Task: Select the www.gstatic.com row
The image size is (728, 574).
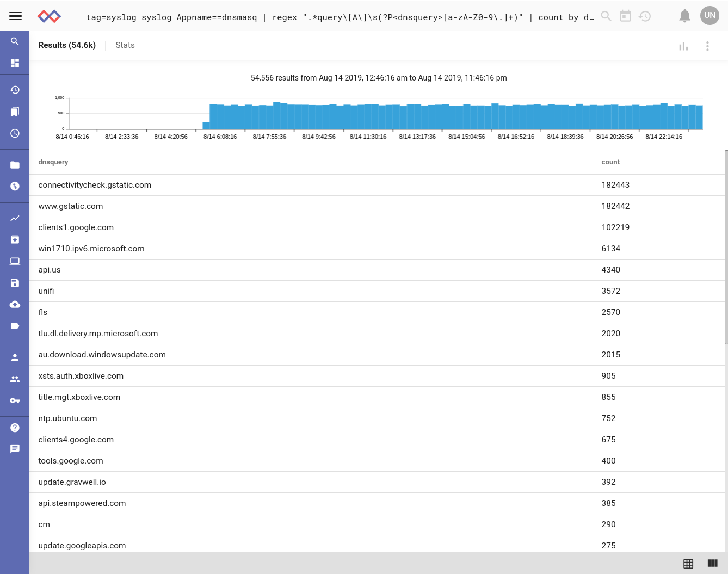Action: coord(377,206)
